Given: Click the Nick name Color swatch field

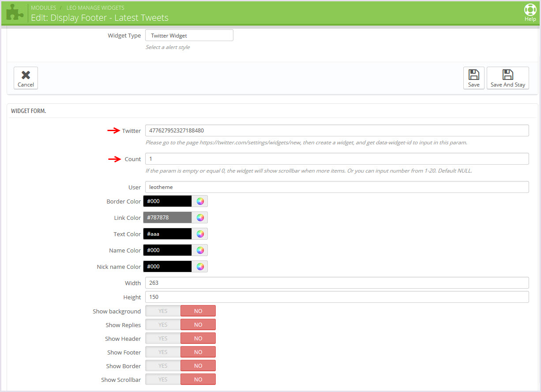Looking at the screenshot, I should [x=168, y=267].
